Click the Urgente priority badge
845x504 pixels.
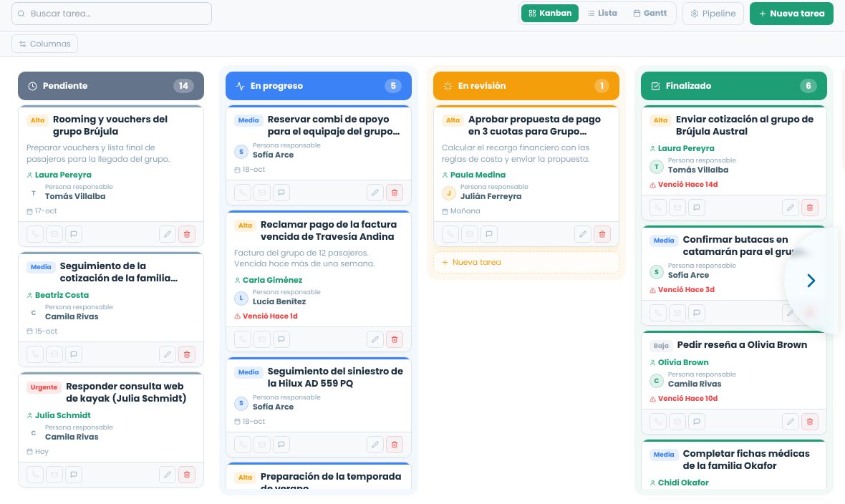[44, 387]
